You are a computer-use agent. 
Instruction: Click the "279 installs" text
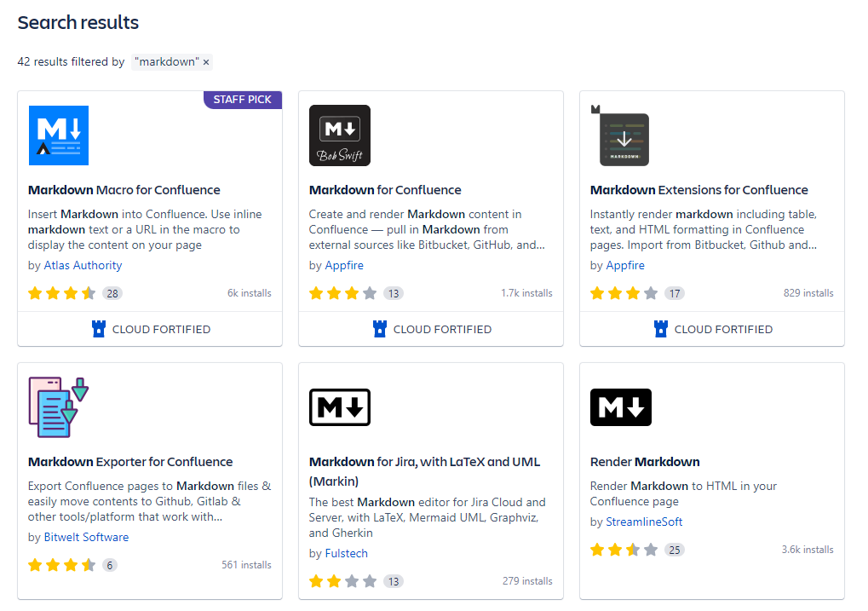point(527,581)
